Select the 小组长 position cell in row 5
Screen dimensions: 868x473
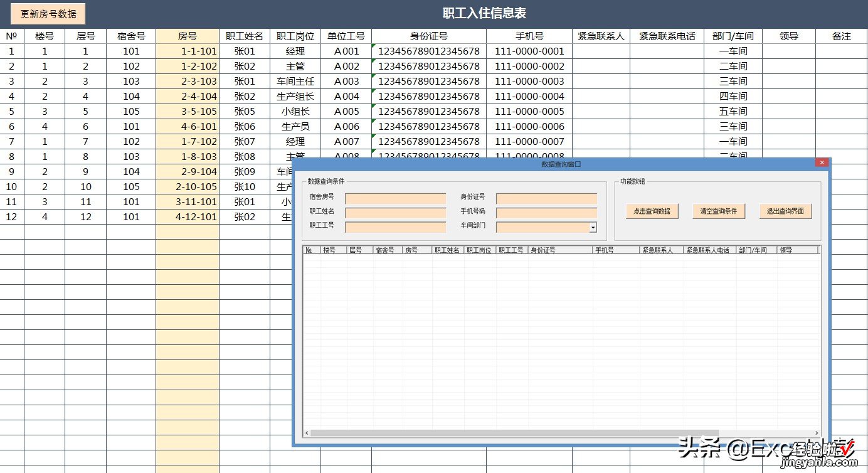point(295,112)
